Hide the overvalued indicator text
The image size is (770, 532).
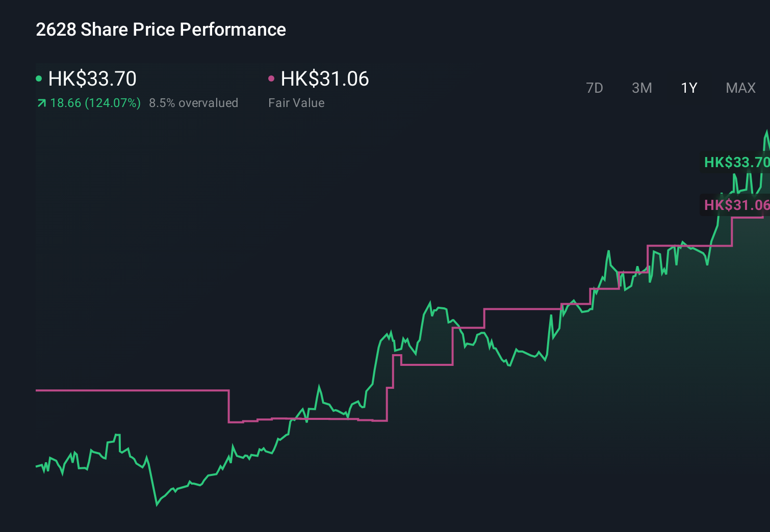194,103
